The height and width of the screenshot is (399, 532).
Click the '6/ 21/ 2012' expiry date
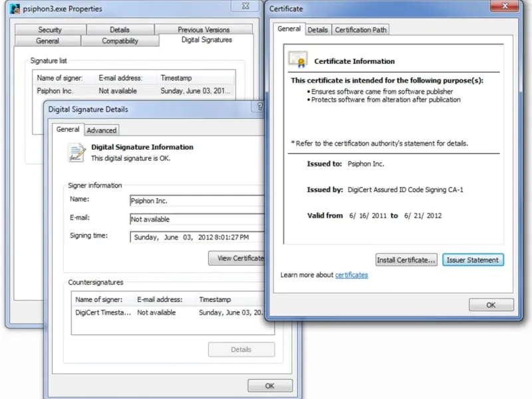click(423, 215)
